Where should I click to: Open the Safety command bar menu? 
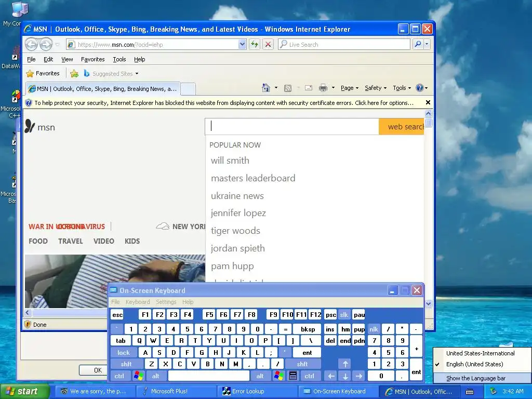coord(376,88)
